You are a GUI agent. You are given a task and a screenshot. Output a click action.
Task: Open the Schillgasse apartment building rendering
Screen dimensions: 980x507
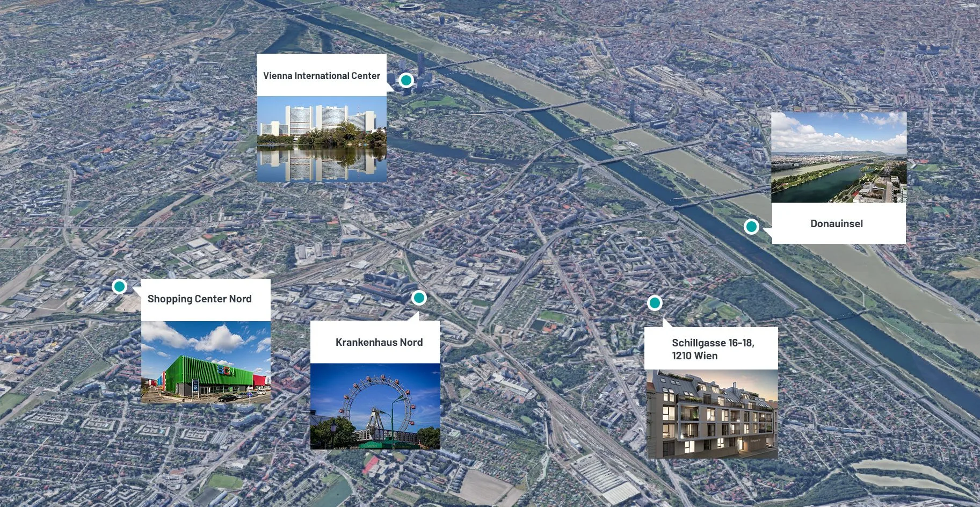click(711, 414)
